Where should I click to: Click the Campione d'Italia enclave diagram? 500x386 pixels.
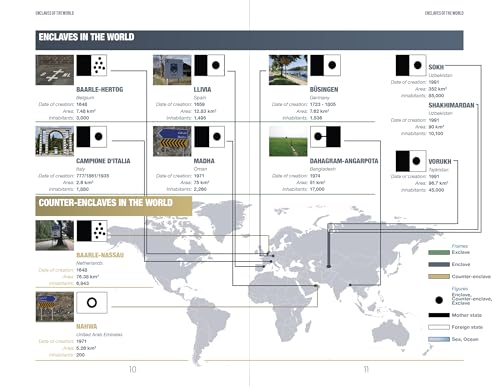pyautogui.click(x=92, y=137)
